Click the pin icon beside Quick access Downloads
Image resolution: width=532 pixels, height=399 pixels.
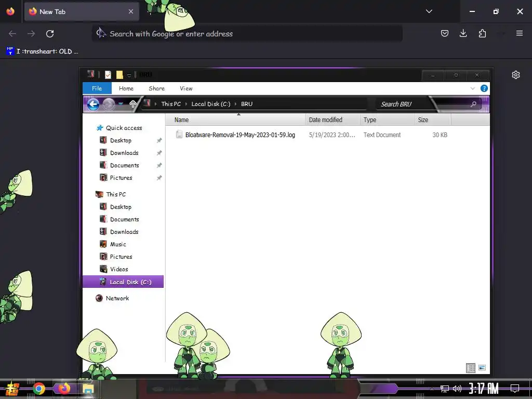tap(159, 153)
